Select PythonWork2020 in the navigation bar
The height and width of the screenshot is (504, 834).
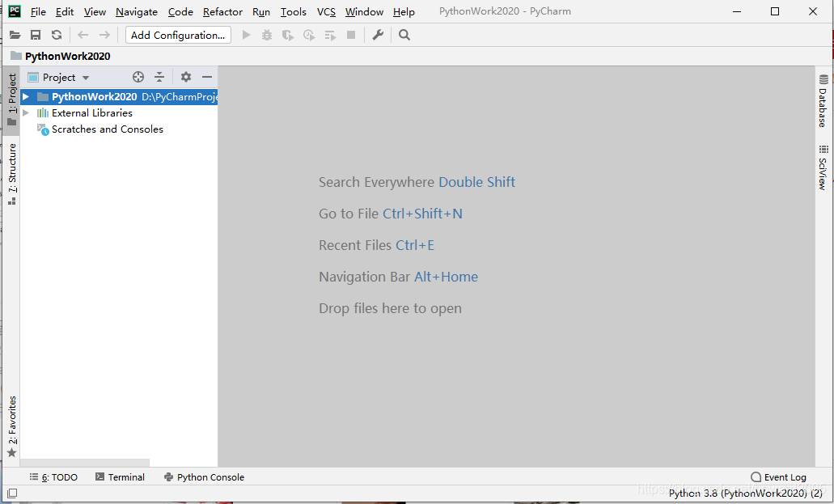coord(68,57)
